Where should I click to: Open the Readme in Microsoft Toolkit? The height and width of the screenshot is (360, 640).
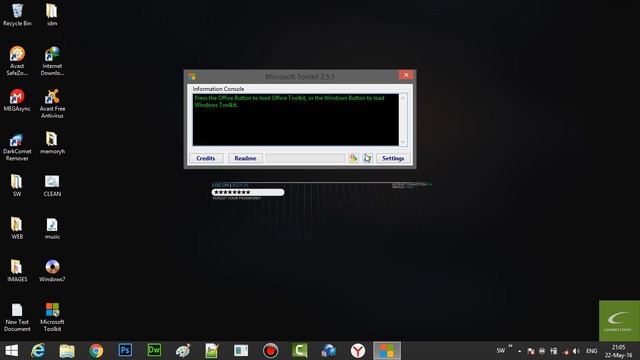tap(245, 158)
